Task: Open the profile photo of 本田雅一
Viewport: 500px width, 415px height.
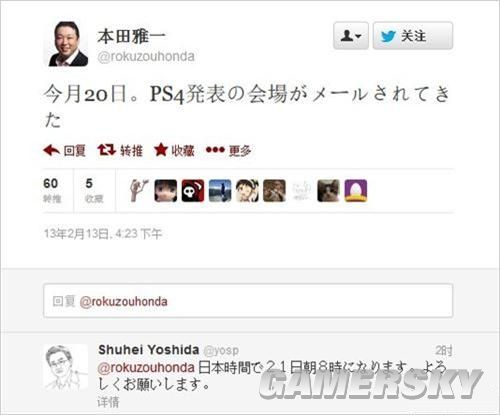Action: tap(66, 44)
